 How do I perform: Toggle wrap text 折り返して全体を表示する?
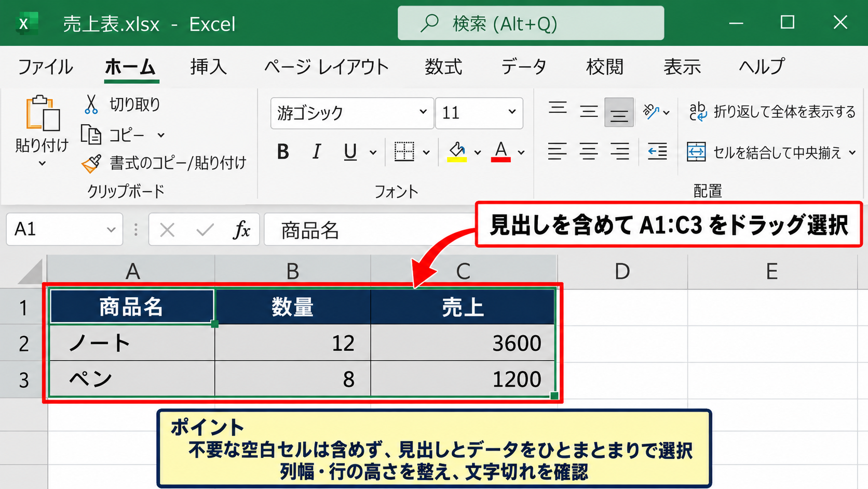(x=772, y=112)
